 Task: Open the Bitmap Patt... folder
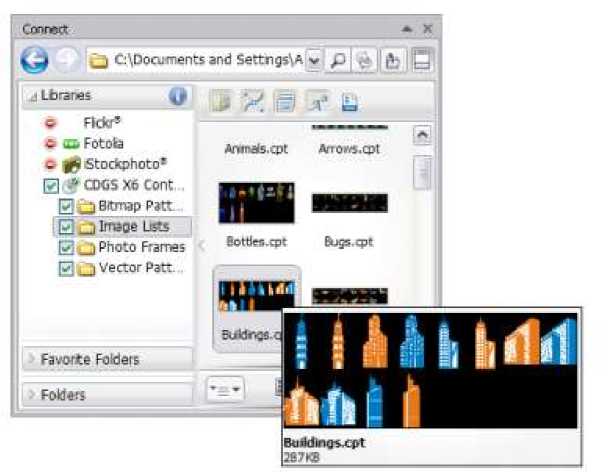pyautogui.click(x=140, y=206)
